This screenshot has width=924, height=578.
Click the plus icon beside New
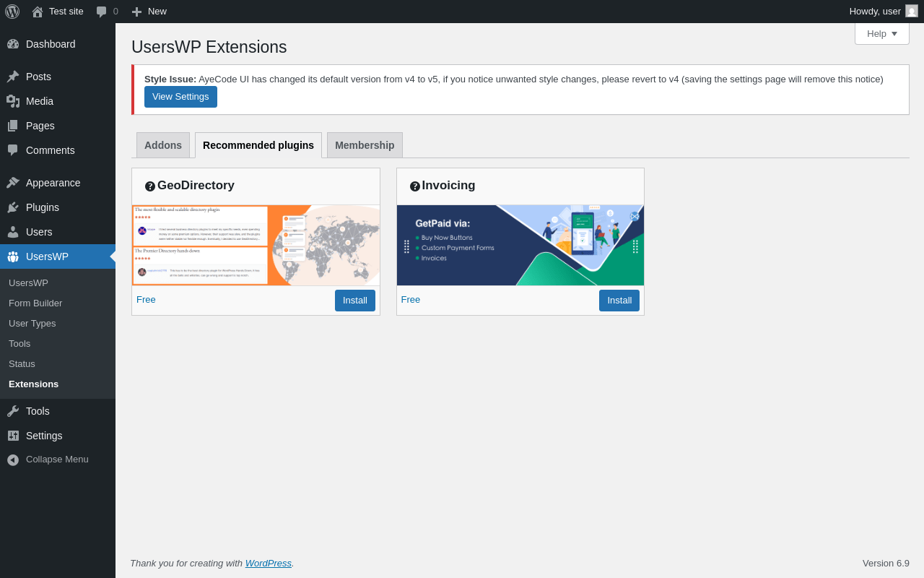[x=136, y=12]
